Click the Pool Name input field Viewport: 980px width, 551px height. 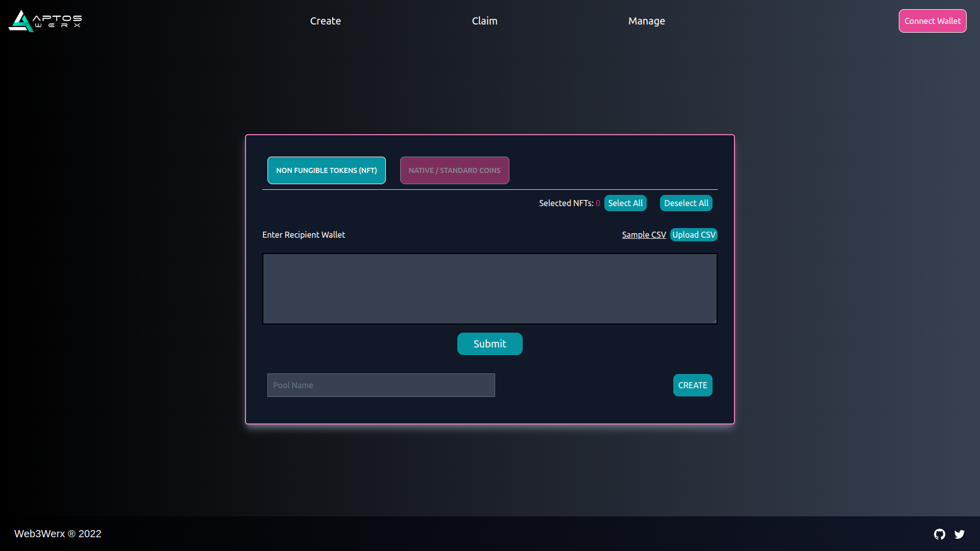[381, 385]
